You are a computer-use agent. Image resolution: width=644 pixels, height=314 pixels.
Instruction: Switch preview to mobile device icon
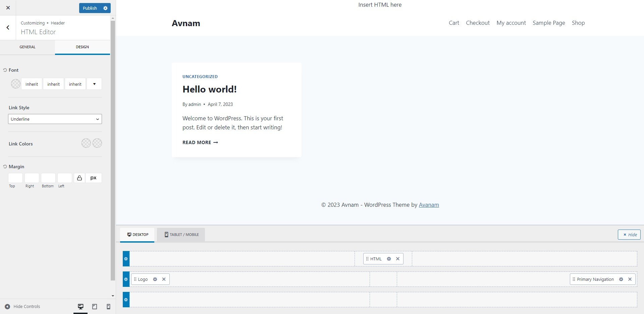click(x=108, y=307)
